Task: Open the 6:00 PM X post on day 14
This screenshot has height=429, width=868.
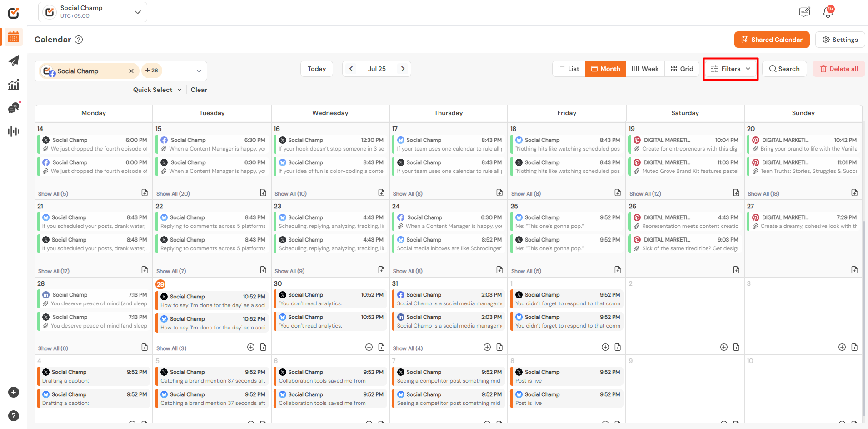Action: pyautogui.click(x=95, y=145)
